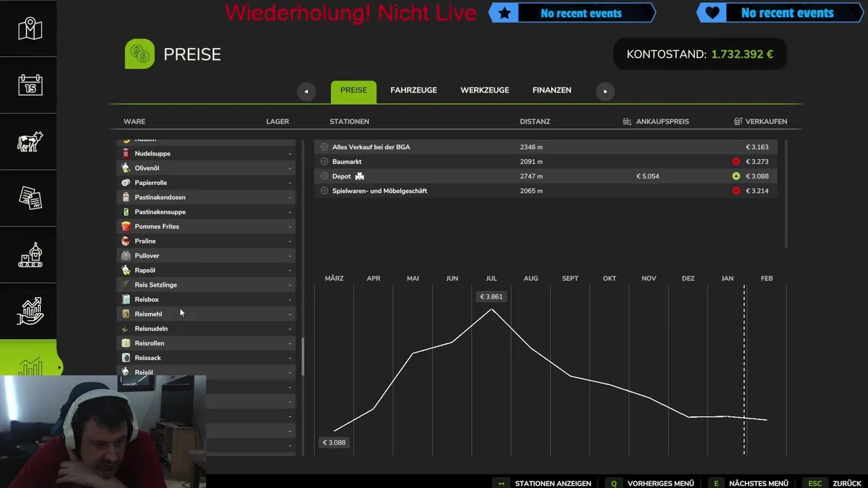This screenshot has width=868, height=488.
Task: Open the contracts document icon
Action: click(31, 198)
